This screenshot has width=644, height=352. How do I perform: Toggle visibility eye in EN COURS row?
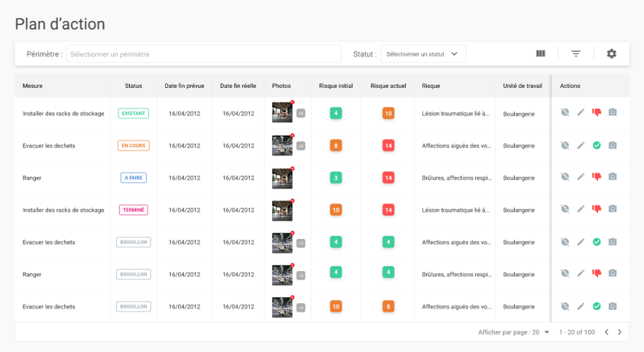point(565,145)
